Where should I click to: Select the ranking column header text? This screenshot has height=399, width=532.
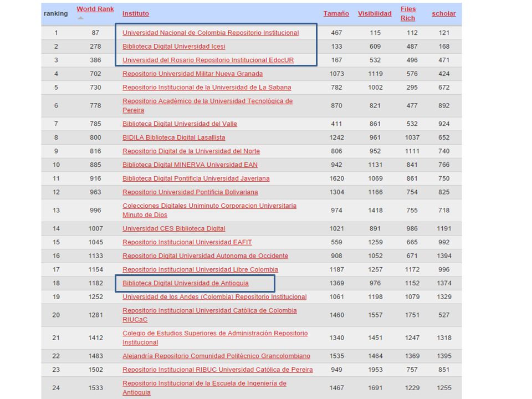coord(55,13)
